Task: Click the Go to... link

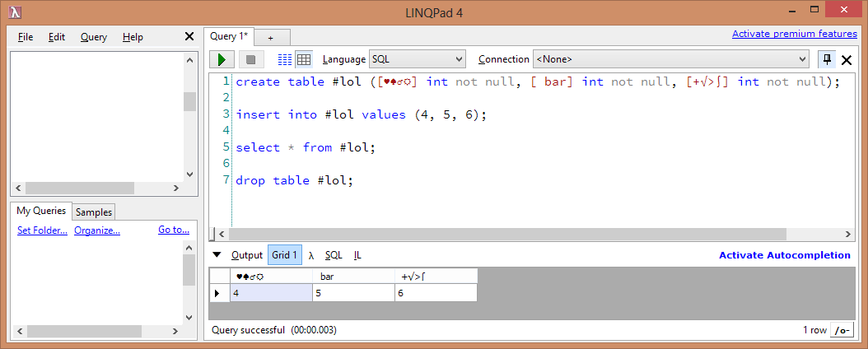Action: click(174, 230)
